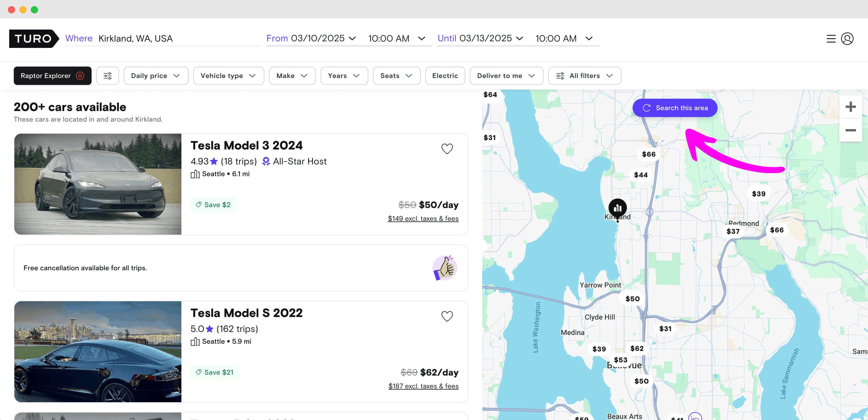Click the Save $2 discount tag

coord(213,205)
